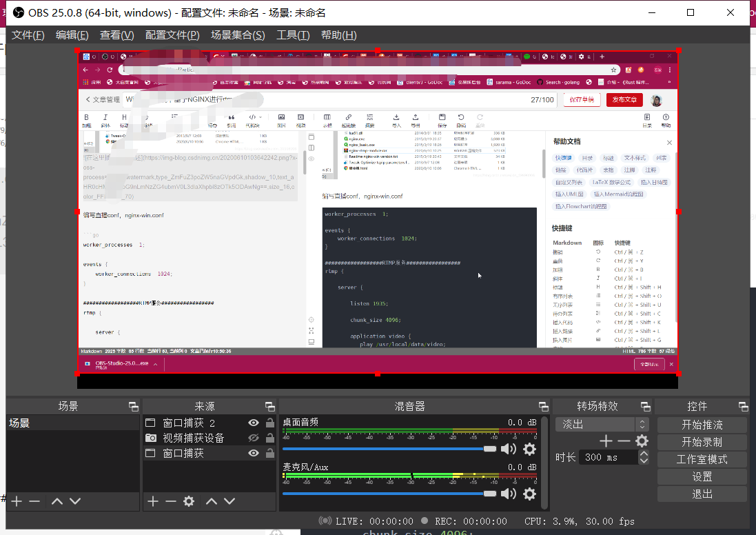Remove the selected source with minus

point(171,501)
